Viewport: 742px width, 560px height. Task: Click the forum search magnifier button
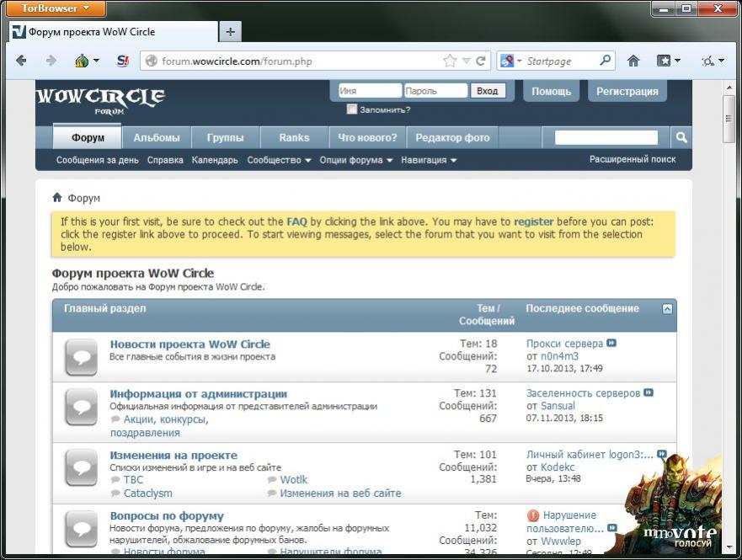[x=681, y=137]
